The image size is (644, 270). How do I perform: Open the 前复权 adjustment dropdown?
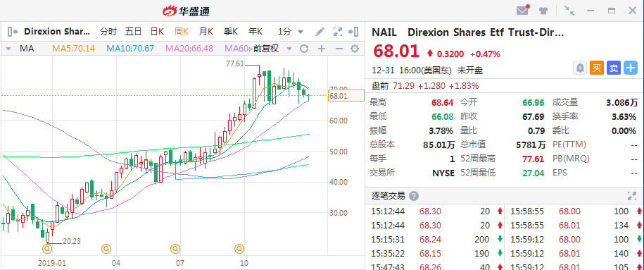pos(272,49)
